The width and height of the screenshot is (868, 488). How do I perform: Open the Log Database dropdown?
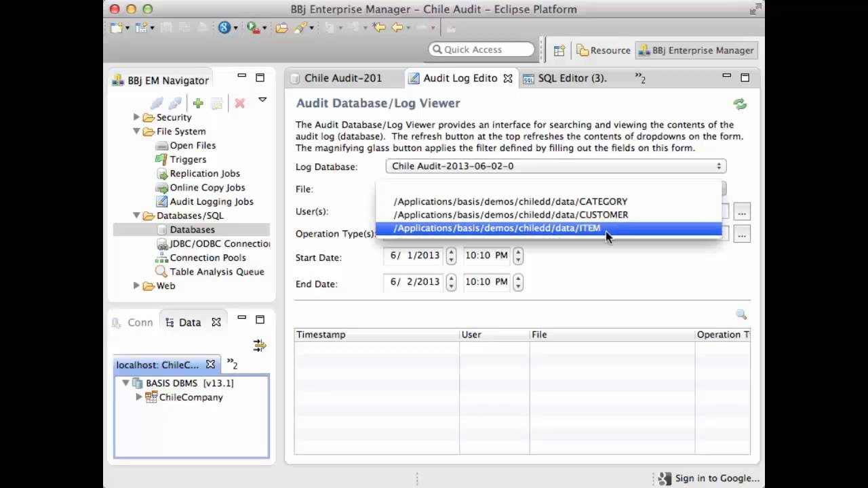pos(556,166)
